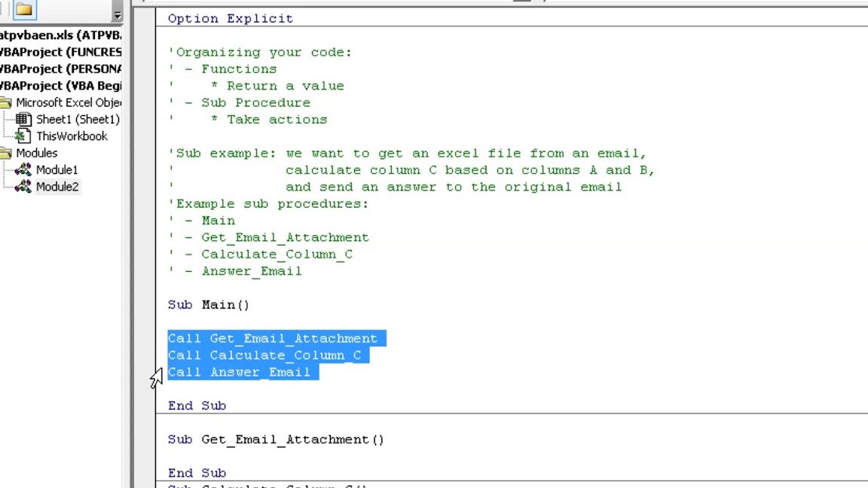Click the Sub Get_Email_Attachment() declaration line
The height and width of the screenshot is (488, 868).
tap(276, 439)
